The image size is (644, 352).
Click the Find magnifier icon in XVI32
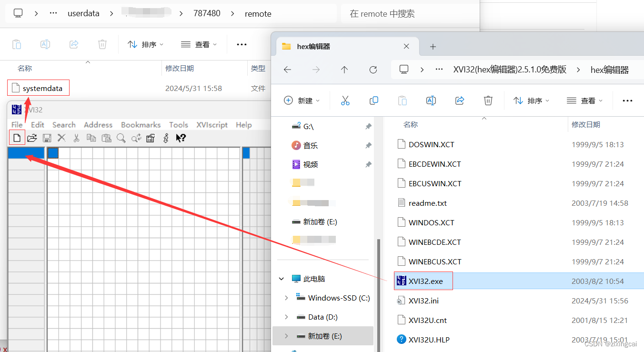point(121,138)
